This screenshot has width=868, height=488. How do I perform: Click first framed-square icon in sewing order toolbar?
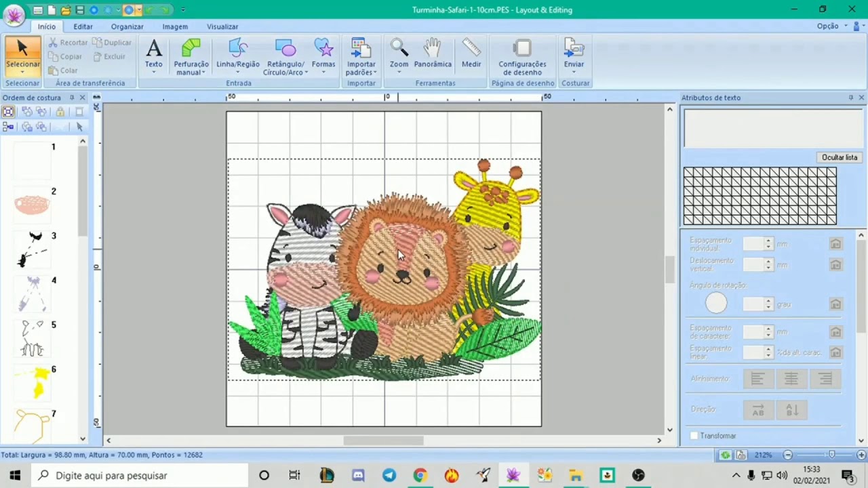click(8, 112)
